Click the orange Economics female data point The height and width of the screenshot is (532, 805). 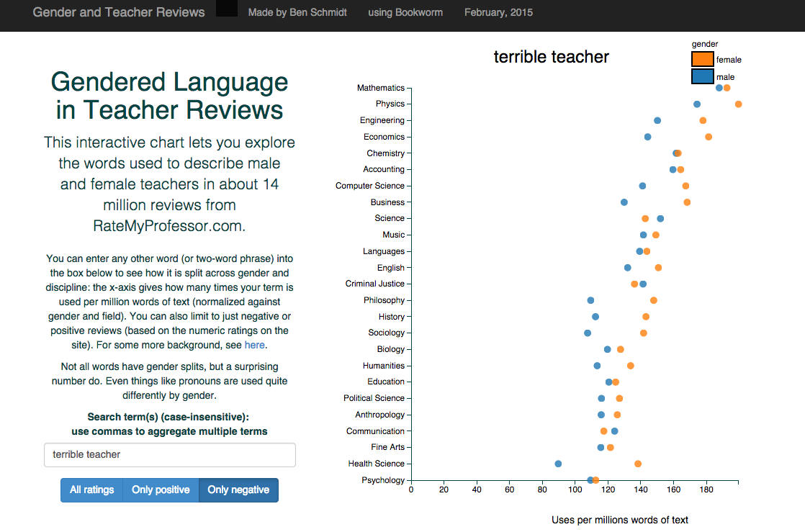[709, 137]
